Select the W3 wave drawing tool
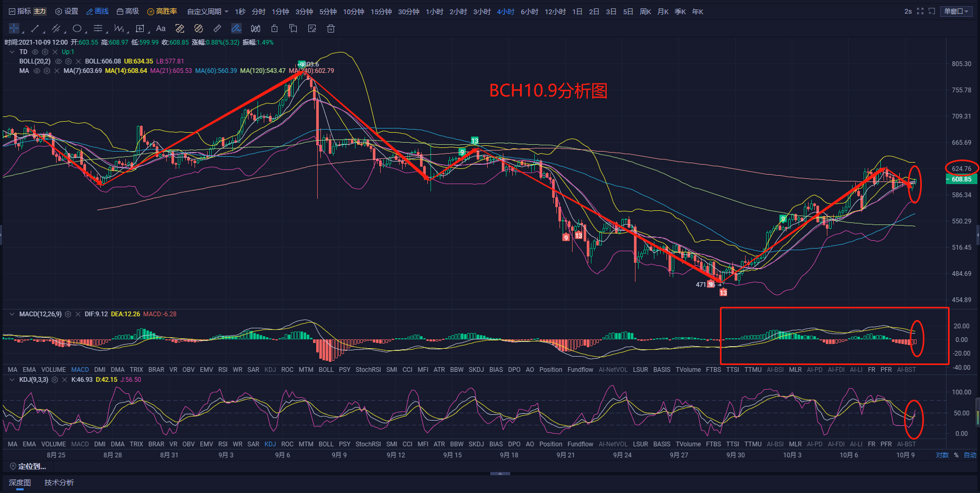 click(119, 28)
